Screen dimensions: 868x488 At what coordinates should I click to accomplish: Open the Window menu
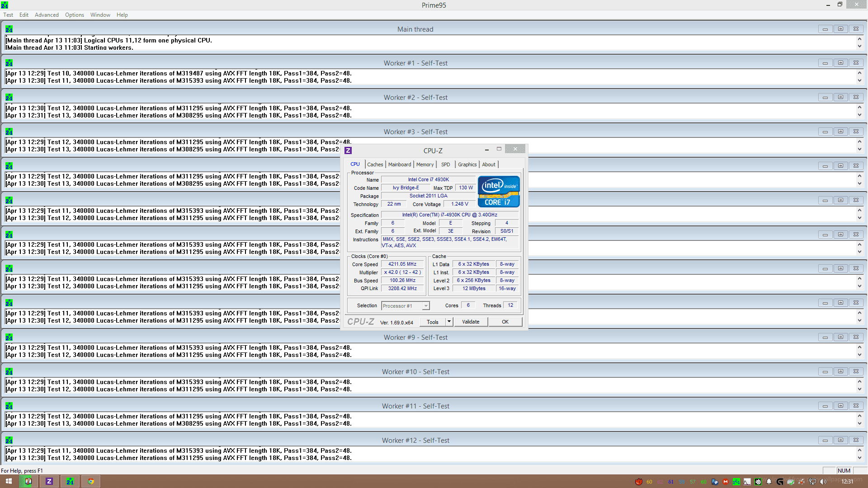coord(100,15)
